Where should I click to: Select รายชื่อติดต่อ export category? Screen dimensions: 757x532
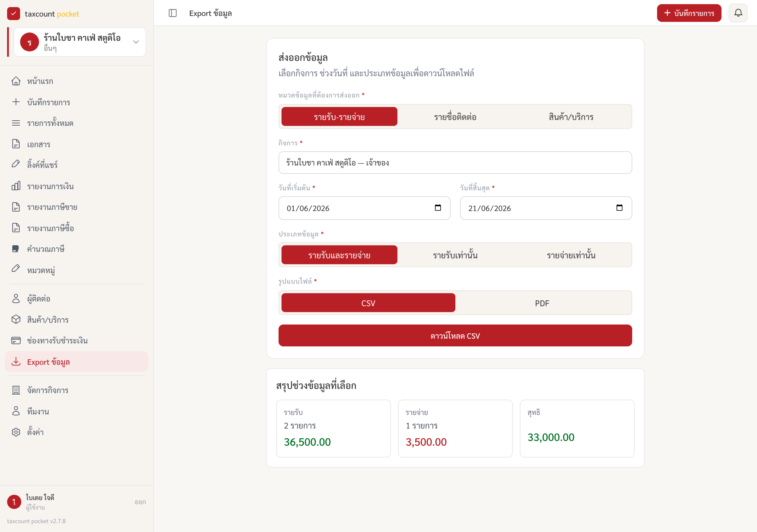click(x=455, y=117)
